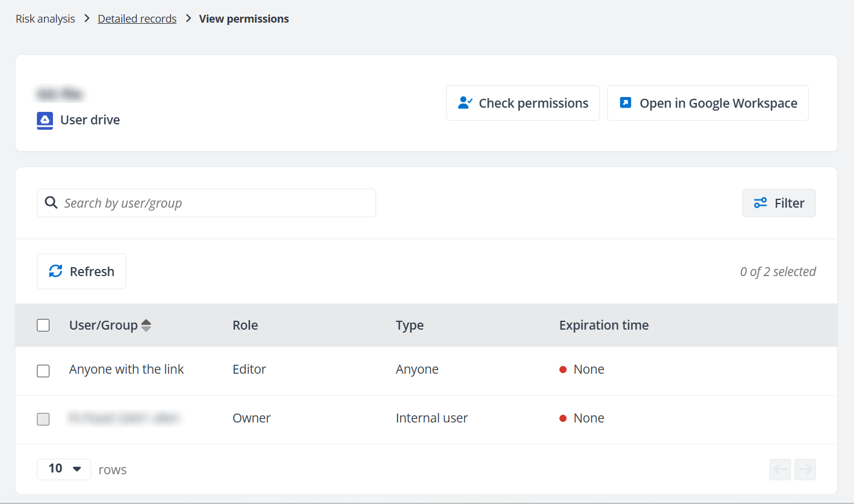Go to the Risk analysis breadcrumb

click(x=45, y=19)
